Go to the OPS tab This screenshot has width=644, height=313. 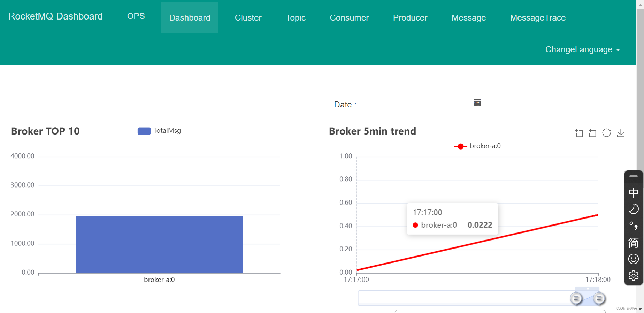pos(136,16)
